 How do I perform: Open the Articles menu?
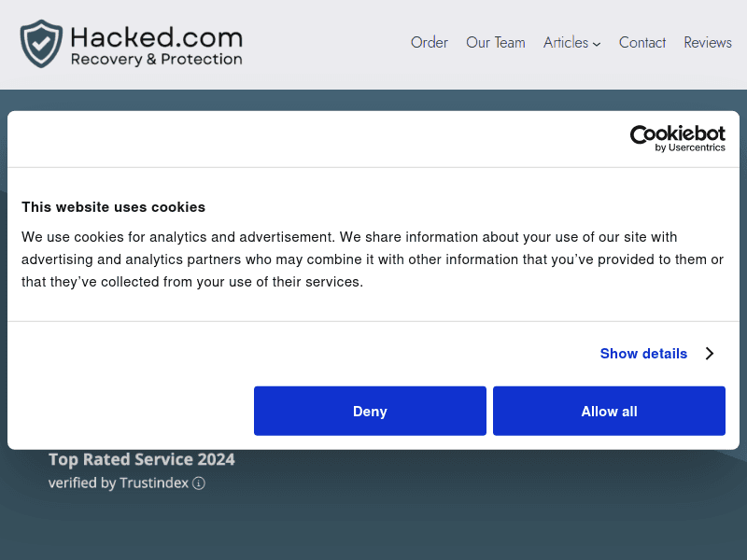pos(566,43)
